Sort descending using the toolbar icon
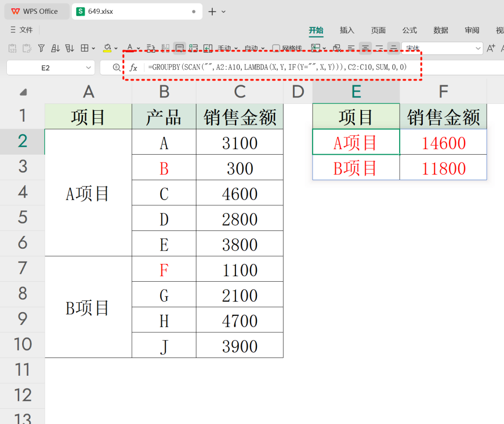Image resolution: width=504 pixels, height=424 pixels. [x=69, y=48]
